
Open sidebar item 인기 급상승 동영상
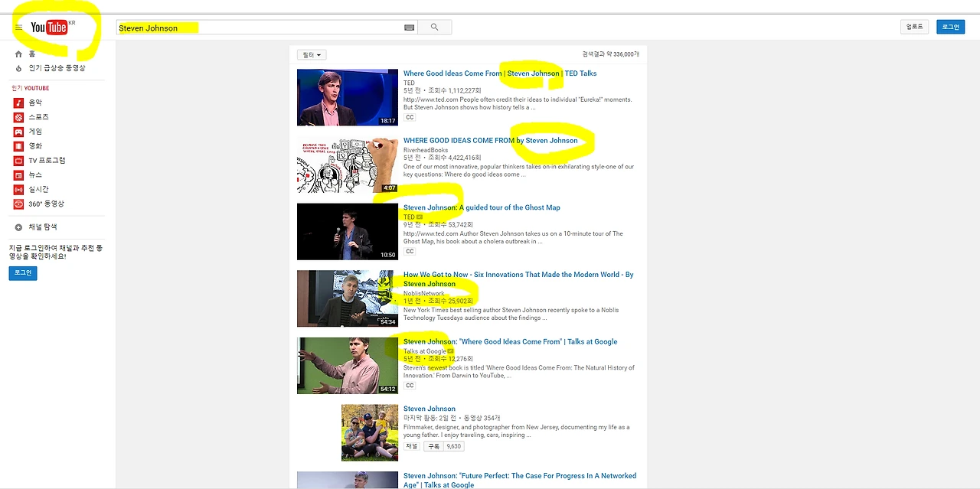(57, 68)
